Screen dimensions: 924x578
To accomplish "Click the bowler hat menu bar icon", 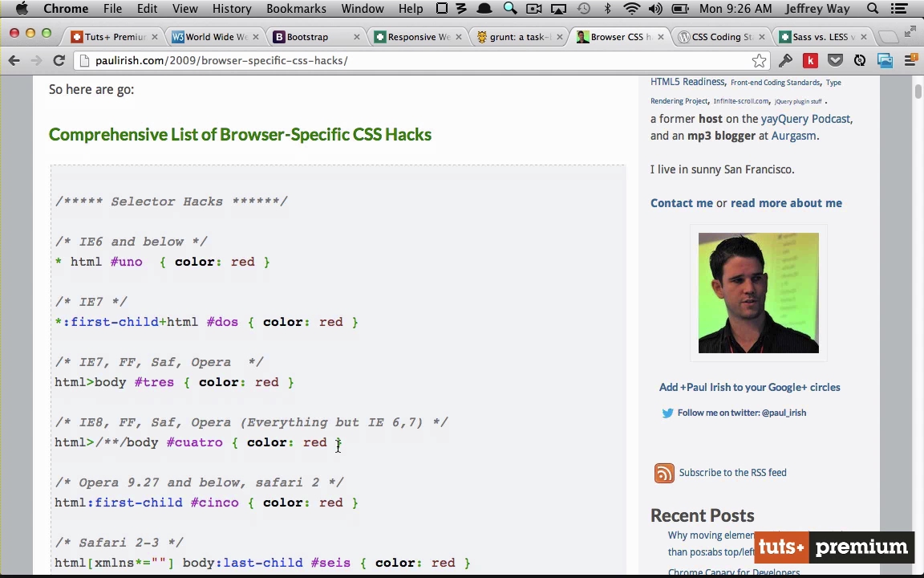I will (x=484, y=8).
